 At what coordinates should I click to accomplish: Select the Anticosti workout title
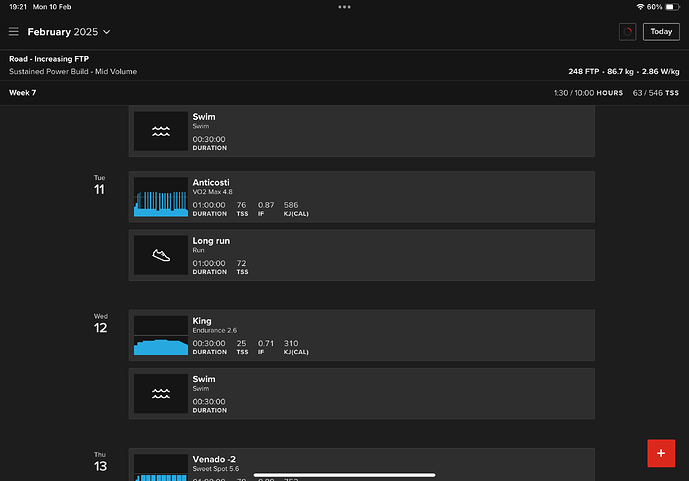click(211, 182)
